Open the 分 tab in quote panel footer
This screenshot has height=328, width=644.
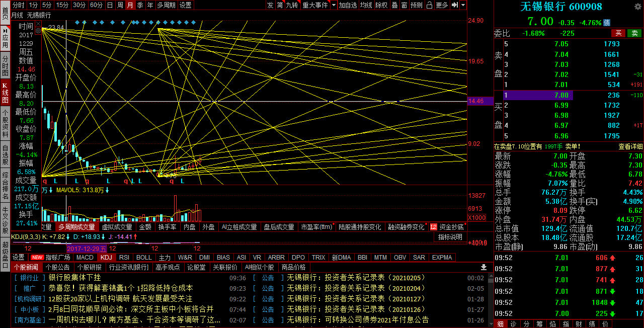click(526, 324)
